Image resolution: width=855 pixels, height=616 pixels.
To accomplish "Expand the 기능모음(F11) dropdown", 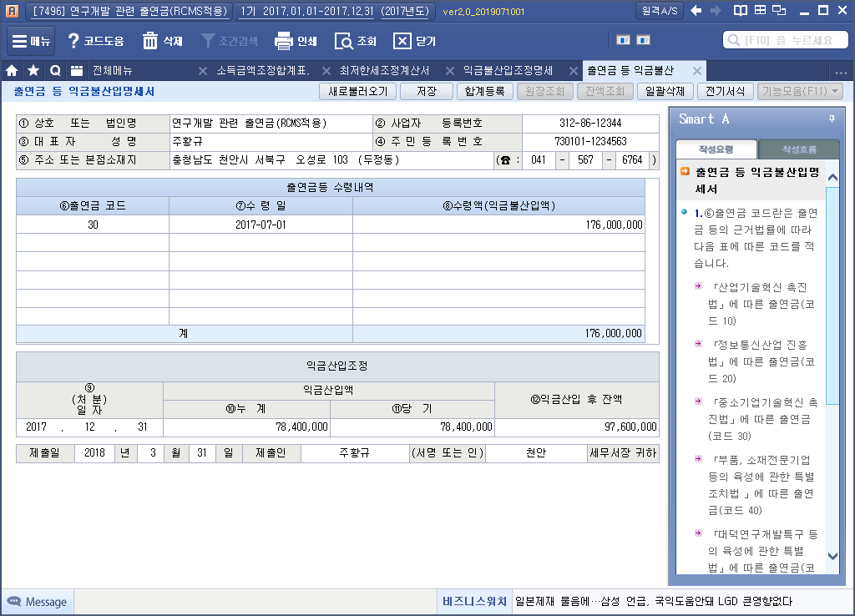I will tap(799, 92).
